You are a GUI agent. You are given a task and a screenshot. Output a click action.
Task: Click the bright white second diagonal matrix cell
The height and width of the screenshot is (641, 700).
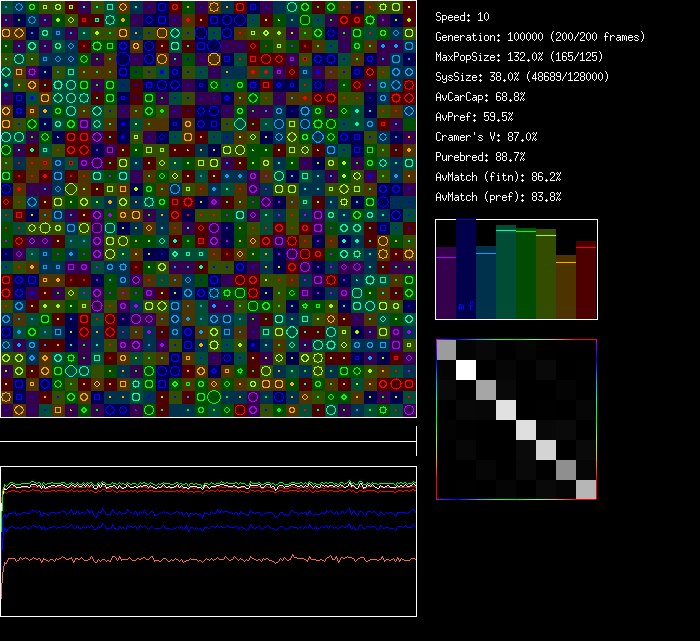coord(466,370)
